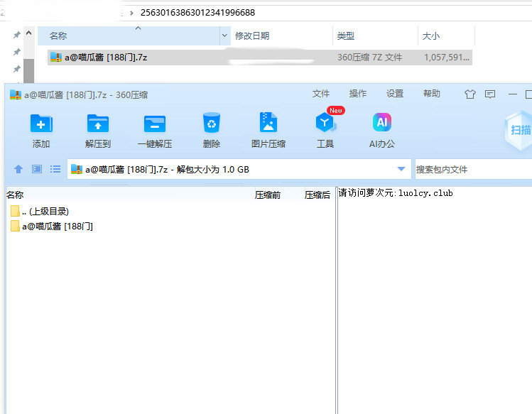Click the 360压缩 app icon in title bar
Screen dimensions: 532x414
pyautogui.click(x=15, y=94)
